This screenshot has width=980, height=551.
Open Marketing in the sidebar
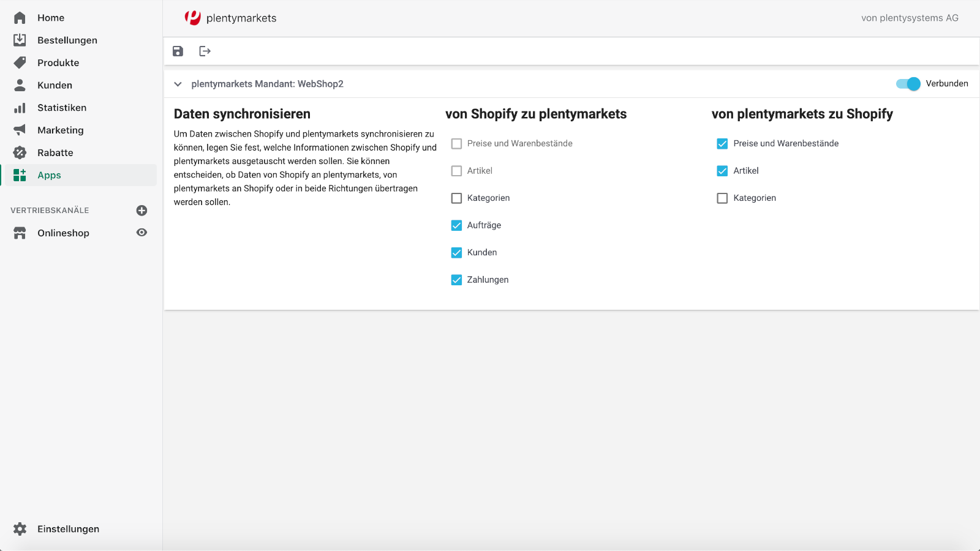click(61, 130)
